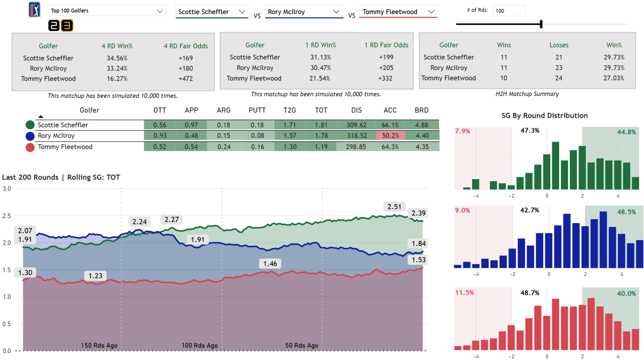Click the blue Rory McIlroy legend dot
The image size is (644, 363).
[30, 136]
